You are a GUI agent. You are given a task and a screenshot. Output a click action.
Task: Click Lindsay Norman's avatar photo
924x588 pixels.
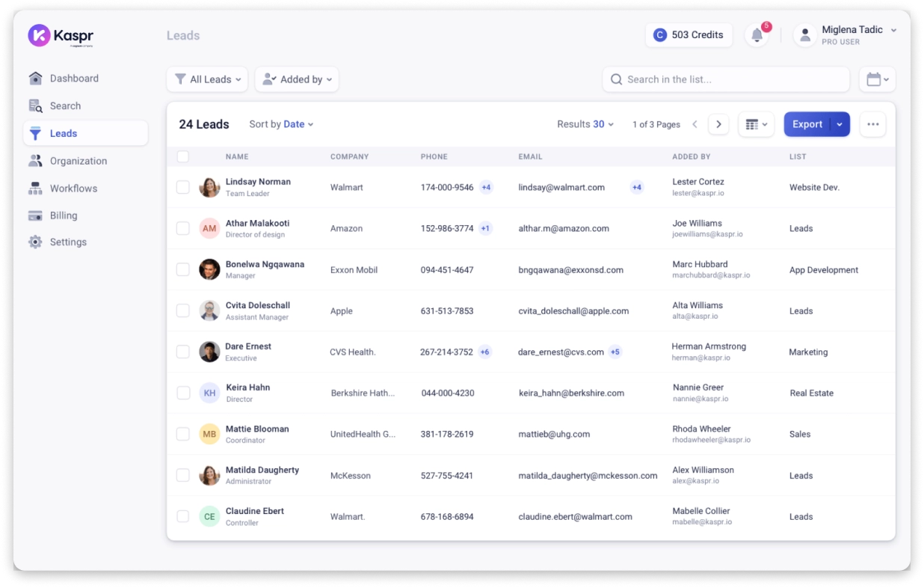pyautogui.click(x=209, y=187)
